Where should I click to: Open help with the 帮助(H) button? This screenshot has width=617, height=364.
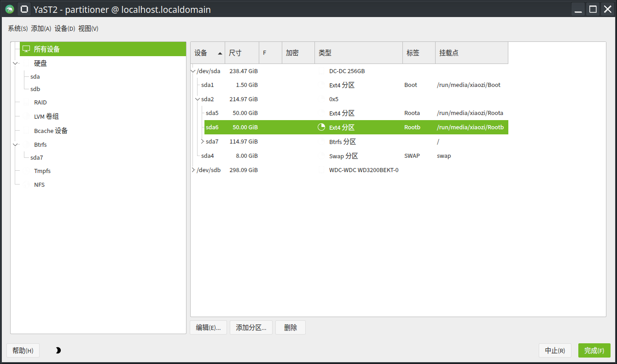coord(23,351)
